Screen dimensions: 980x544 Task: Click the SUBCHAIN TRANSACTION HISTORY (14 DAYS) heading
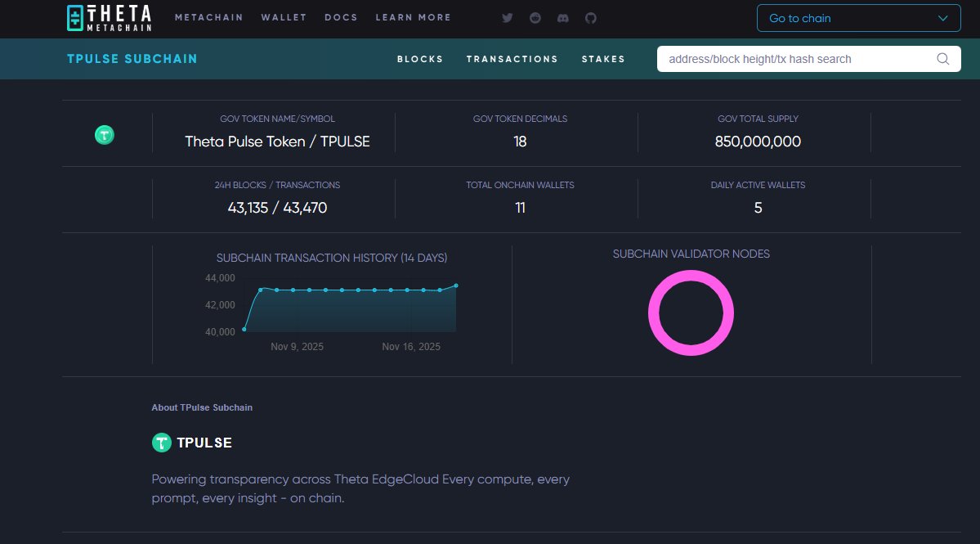point(332,258)
